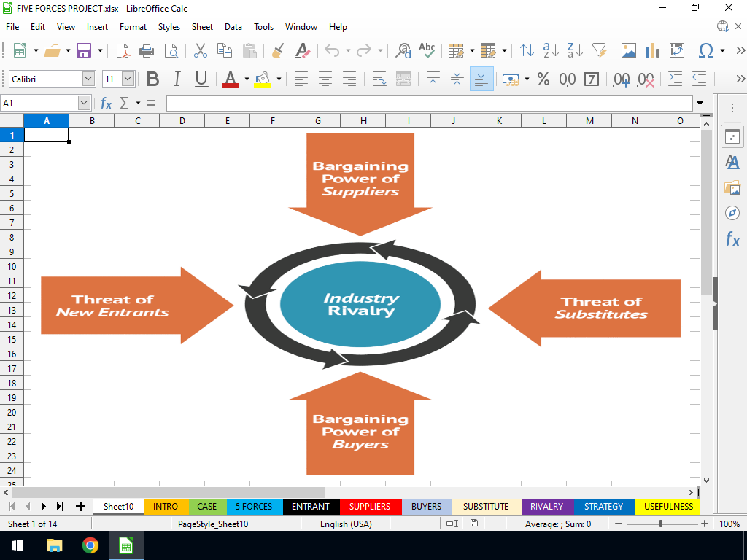Insert Pivot Table icon
This screenshot has height=560, width=747.
676,50
